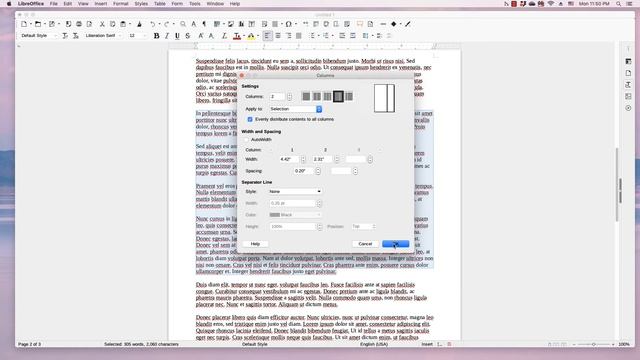Click English (USA) language in status bar
Viewport: 640px width, 360px height.
(374, 344)
